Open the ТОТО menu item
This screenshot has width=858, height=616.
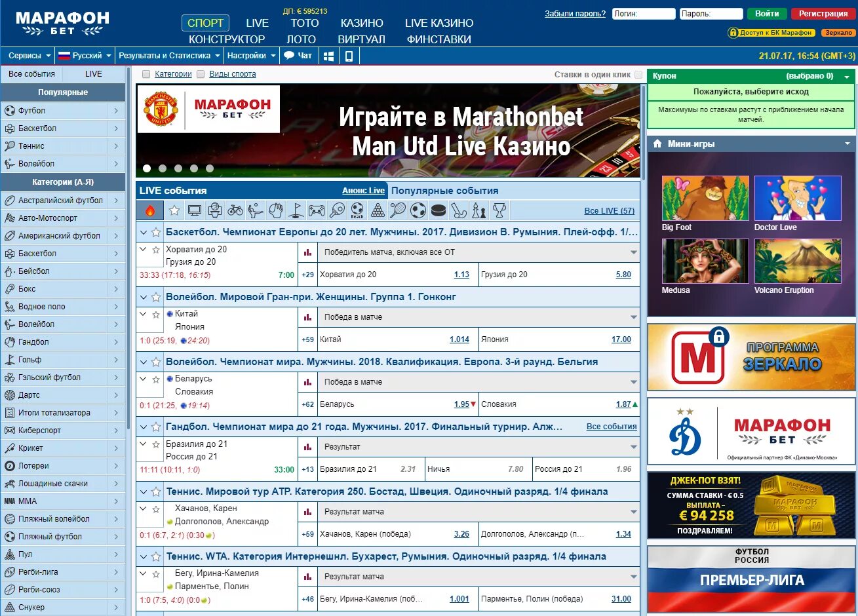[305, 23]
